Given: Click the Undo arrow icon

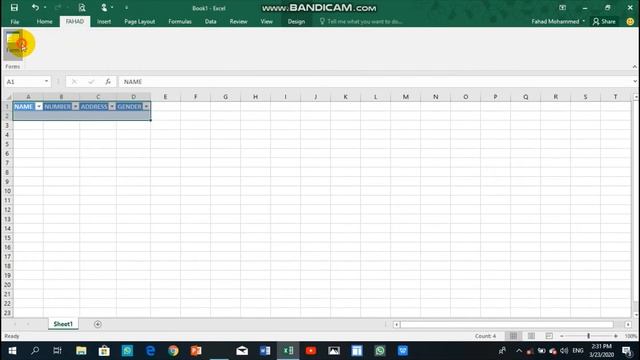Looking at the screenshot, I should 36,8.
